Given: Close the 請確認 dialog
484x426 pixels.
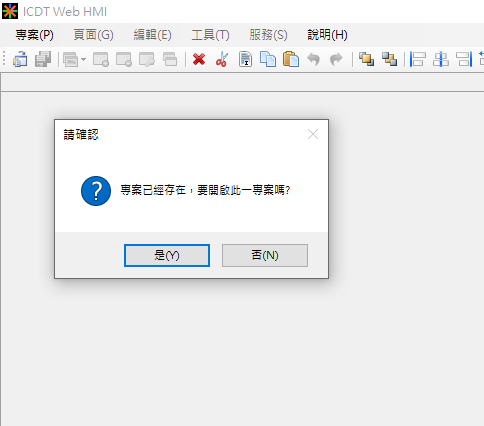Looking at the screenshot, I should point(313,134).
